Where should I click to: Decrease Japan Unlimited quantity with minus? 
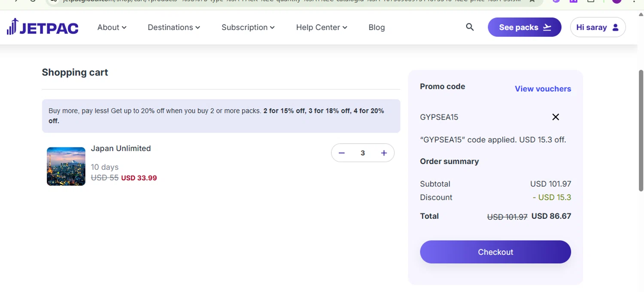click(342, 153)
